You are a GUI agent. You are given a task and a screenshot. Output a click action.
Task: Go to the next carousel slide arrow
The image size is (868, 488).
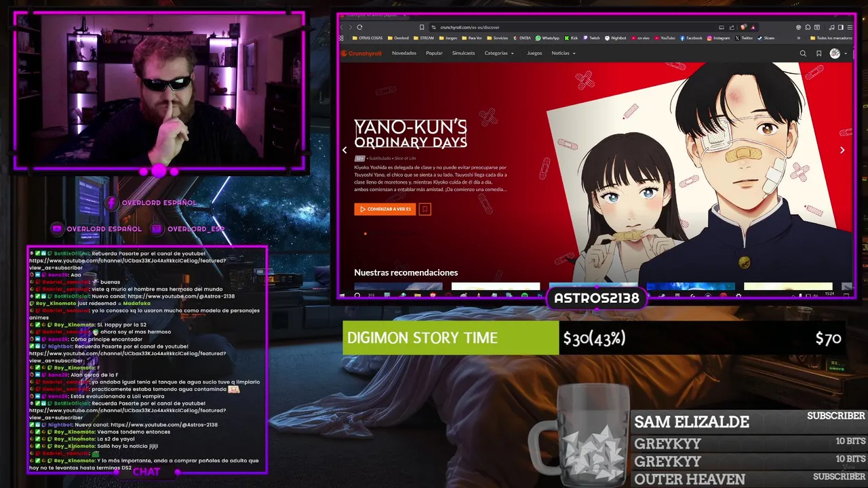pos(842,150)
